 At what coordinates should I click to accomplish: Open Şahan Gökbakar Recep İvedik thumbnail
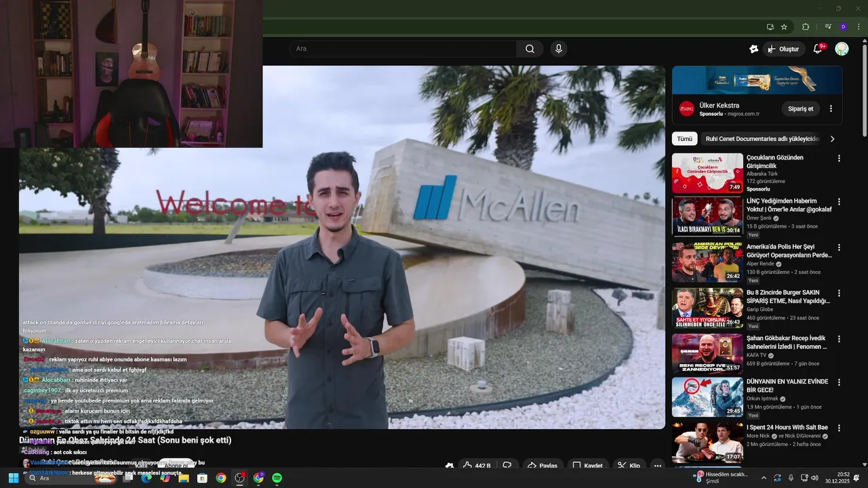click(x=707, y=353)
